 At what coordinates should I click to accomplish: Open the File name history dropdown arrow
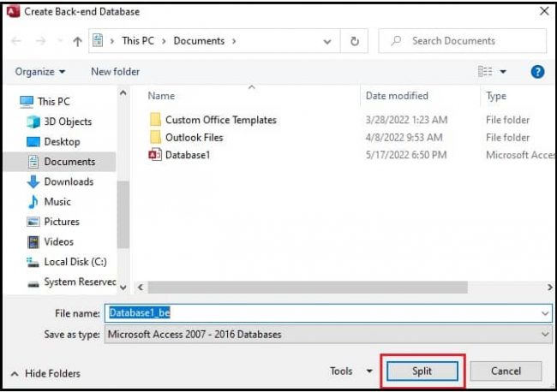click(545, 314)
